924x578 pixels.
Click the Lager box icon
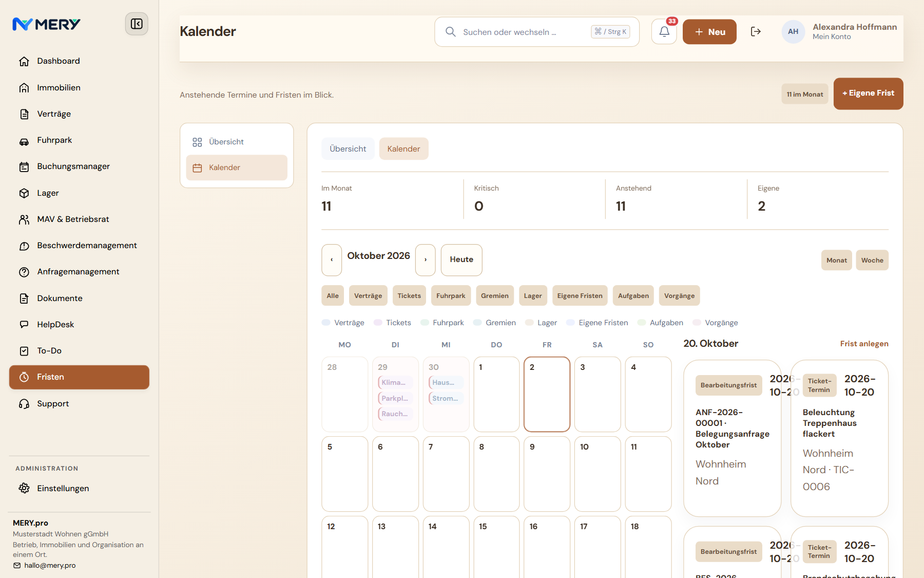tap(24, 193)
